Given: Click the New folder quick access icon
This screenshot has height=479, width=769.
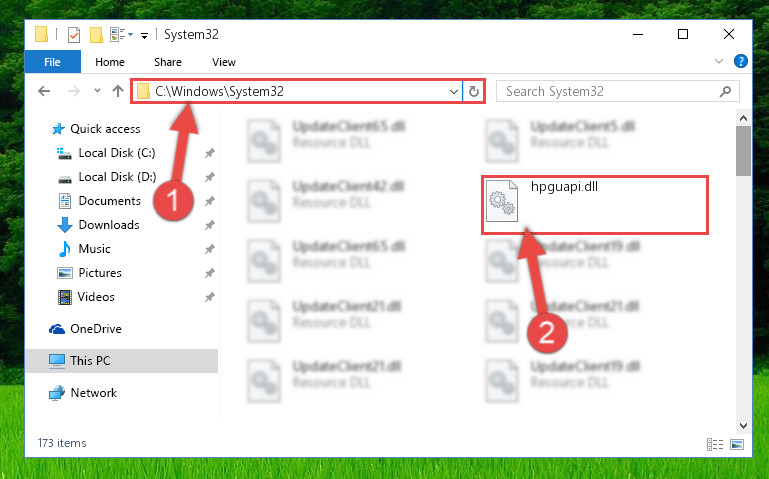Looking at the screenshot, I should pos(96,35).
